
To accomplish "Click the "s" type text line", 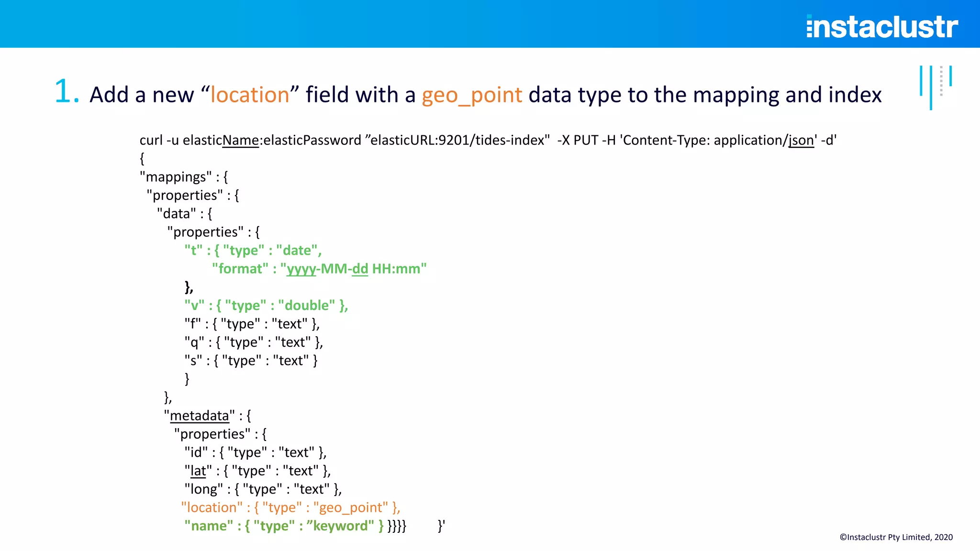I will tap(251, 361).
